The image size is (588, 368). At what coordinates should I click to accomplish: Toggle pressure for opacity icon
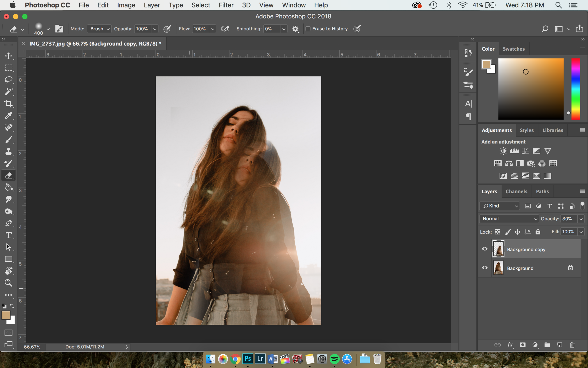point(167,29)
